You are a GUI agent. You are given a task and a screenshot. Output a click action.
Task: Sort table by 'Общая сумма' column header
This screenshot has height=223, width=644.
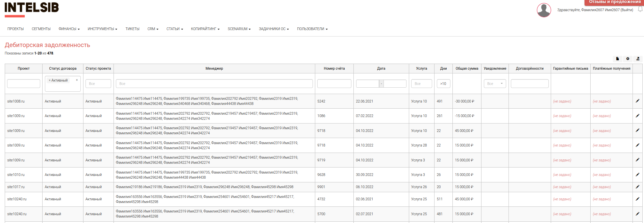tap(467, 68)
